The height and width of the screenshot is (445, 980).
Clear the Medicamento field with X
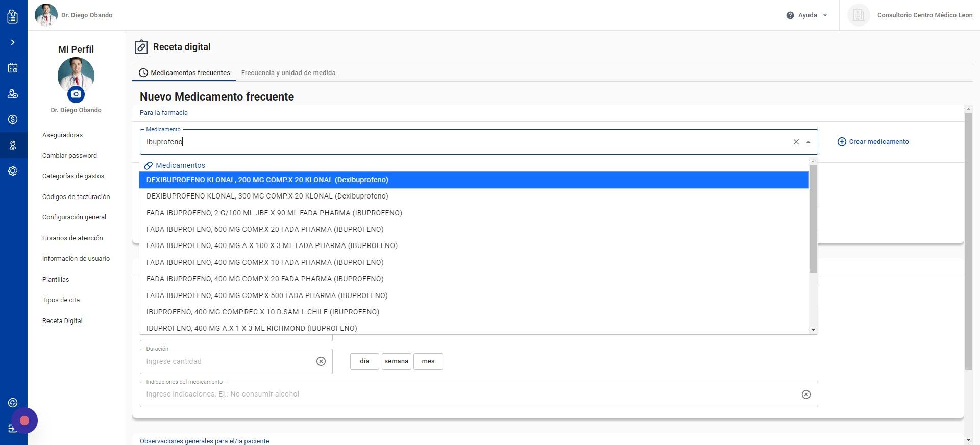796,142
